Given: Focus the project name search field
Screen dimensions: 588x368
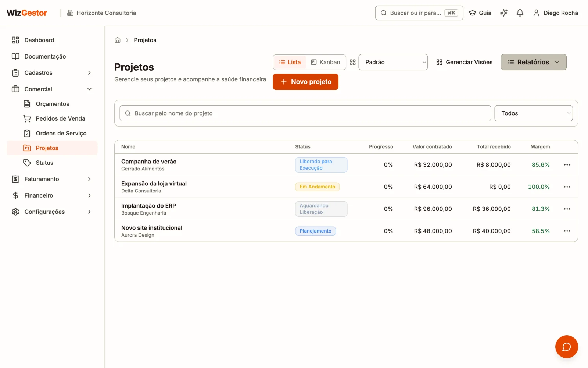Looking at the screenshot, I should click(x=305, y=113).
